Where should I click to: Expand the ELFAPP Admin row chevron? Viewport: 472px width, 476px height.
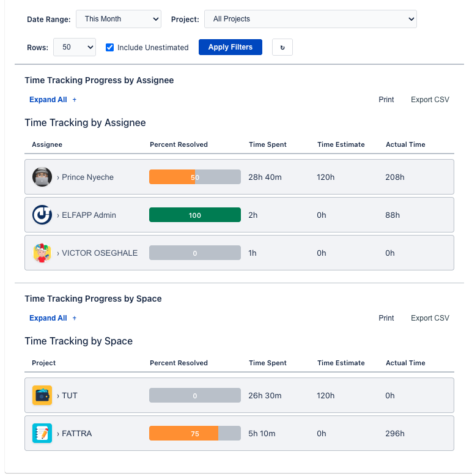(58, 215)
